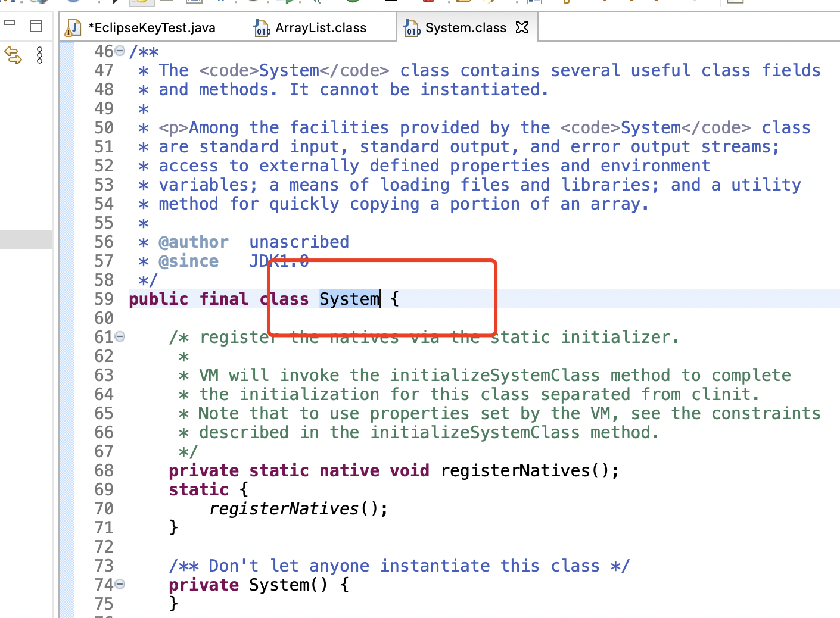Click the @author tag in the Javadoc
Screen dimensions: 840x618
[x=193, y=242]
